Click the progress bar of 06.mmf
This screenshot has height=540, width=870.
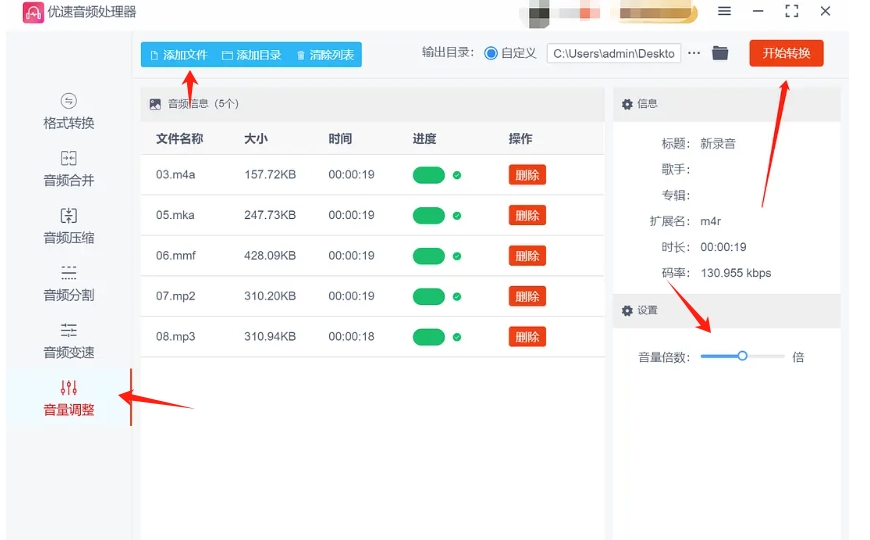(x=429, y=256)
